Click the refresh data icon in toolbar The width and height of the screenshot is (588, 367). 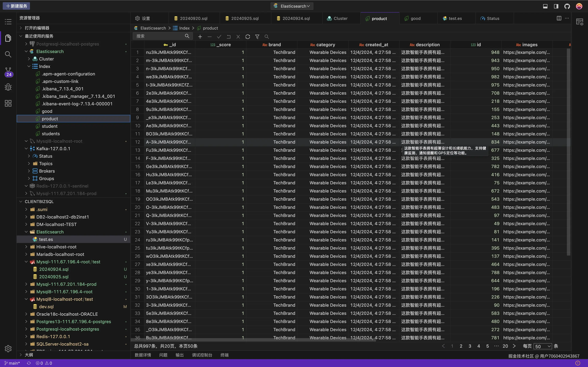[x=248, y=37]
